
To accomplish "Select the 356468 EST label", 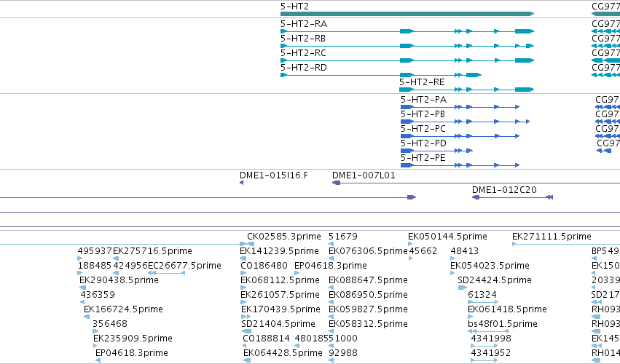I will click(x=110, y=324).
